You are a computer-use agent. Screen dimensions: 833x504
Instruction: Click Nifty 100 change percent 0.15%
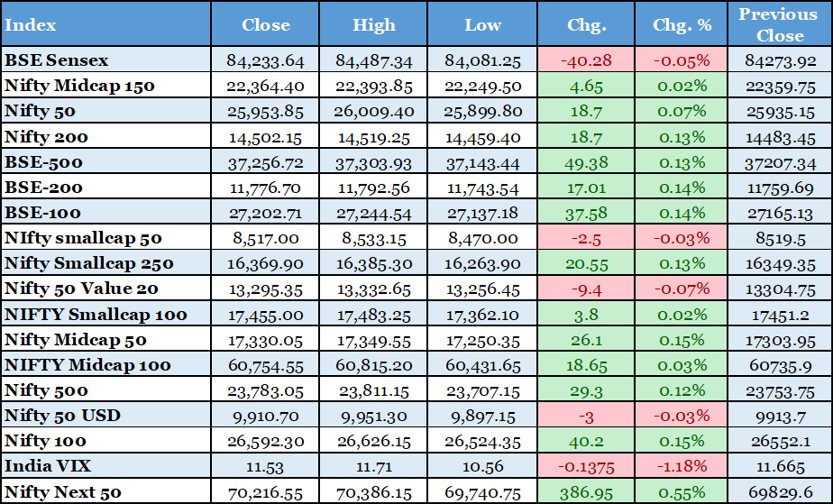pos(682,442)
